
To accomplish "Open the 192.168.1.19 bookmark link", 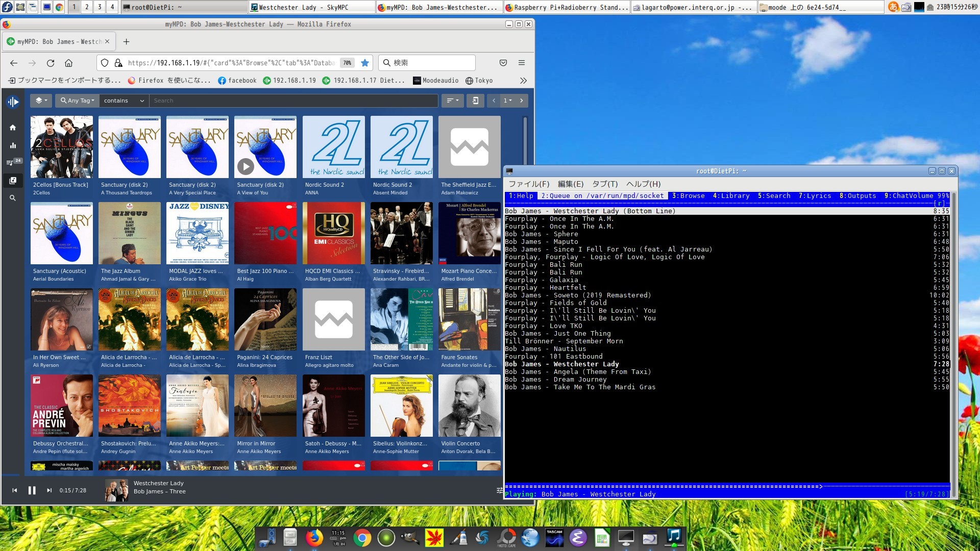I will (289, 80).
